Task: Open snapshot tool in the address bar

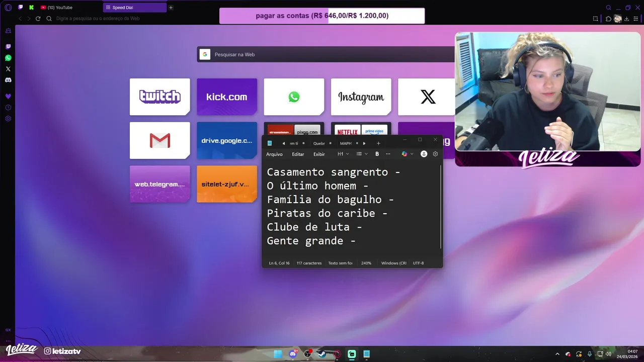Action: coord(596,19)
